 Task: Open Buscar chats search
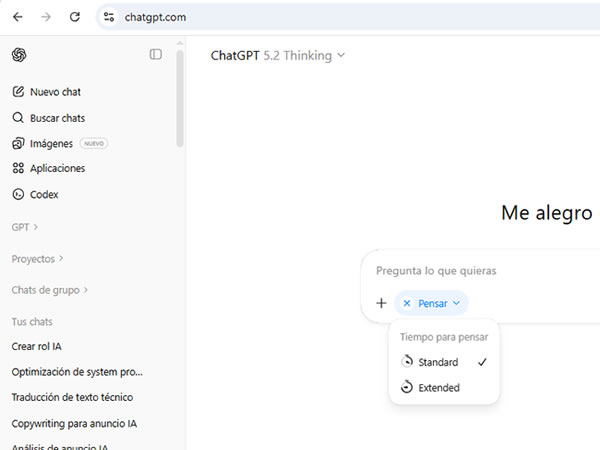[57, 118]
